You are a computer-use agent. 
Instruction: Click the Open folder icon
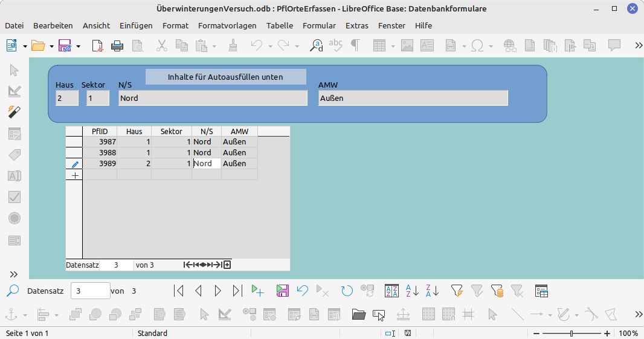click(38, 45)
